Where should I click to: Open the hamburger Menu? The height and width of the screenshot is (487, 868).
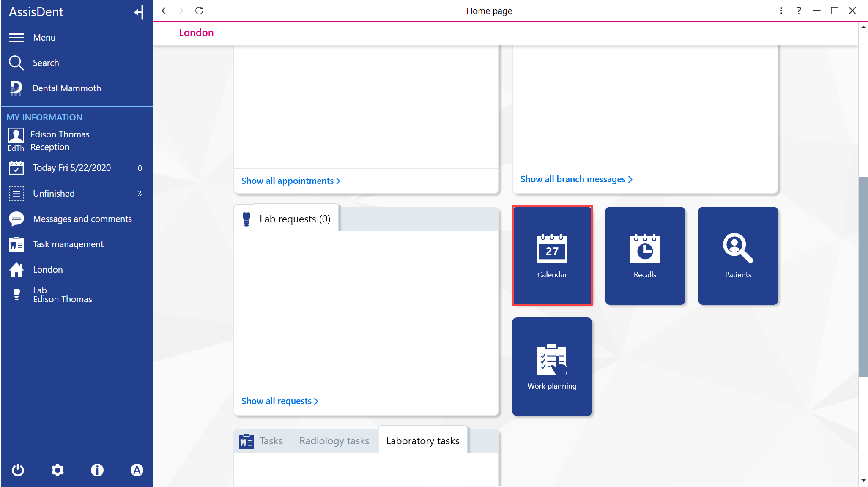[32, 38]
